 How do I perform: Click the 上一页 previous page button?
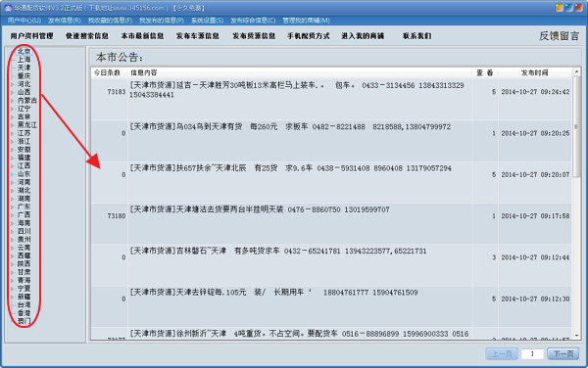pyautogui.click(x=502, y=353)
